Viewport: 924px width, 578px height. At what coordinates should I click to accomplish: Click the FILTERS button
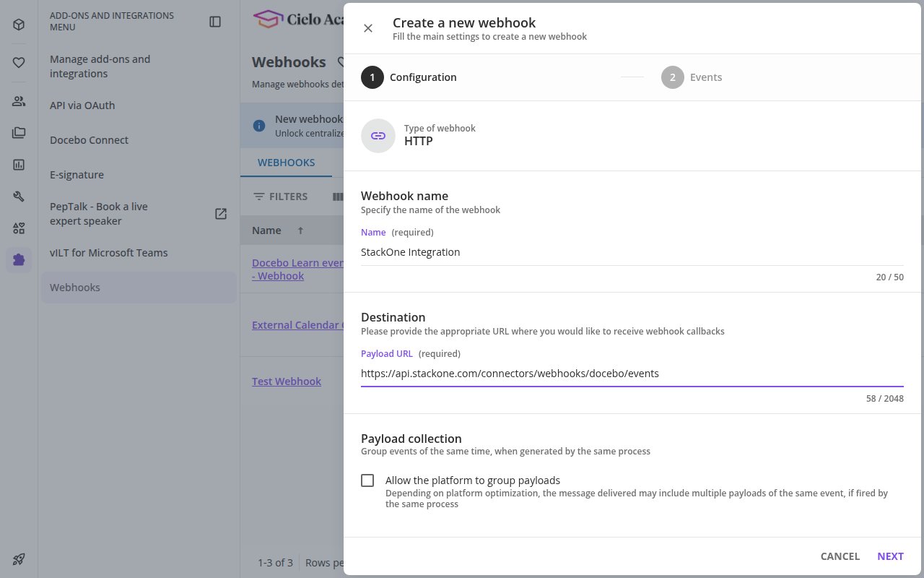coord(280,197)
